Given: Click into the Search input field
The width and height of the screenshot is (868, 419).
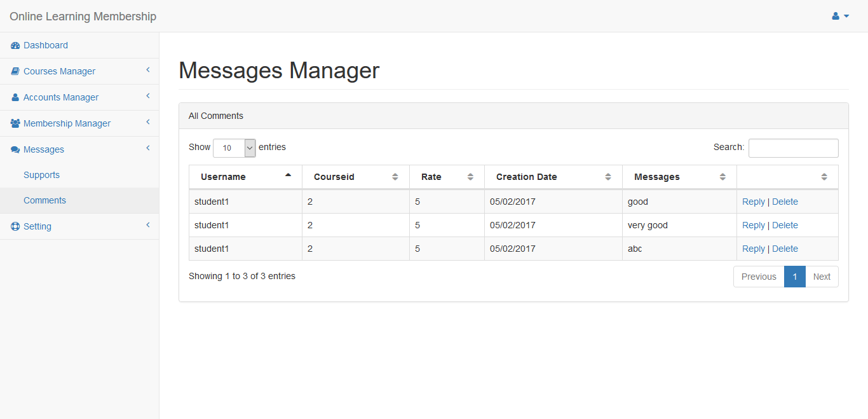Looking at the screenshot, I should [793, 148].
